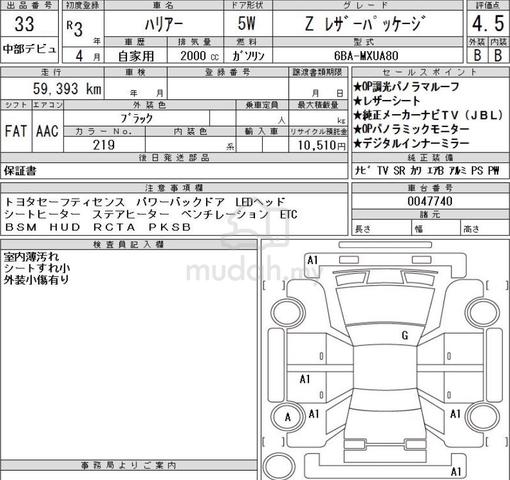This screenshot has height=480, width=510.
Task: Click the ★レザーシート sales point
Action: (387, 101)
